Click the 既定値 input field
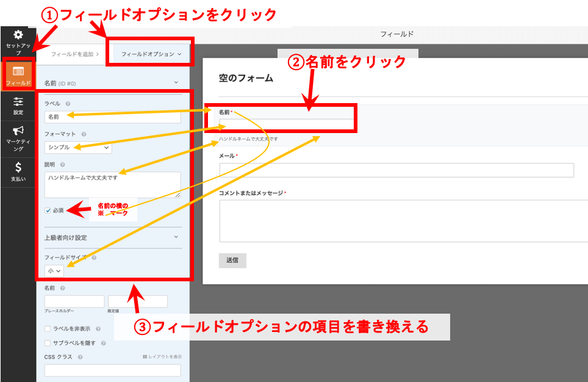This screenshot has height=382, width=588. [x=138, y=301]
